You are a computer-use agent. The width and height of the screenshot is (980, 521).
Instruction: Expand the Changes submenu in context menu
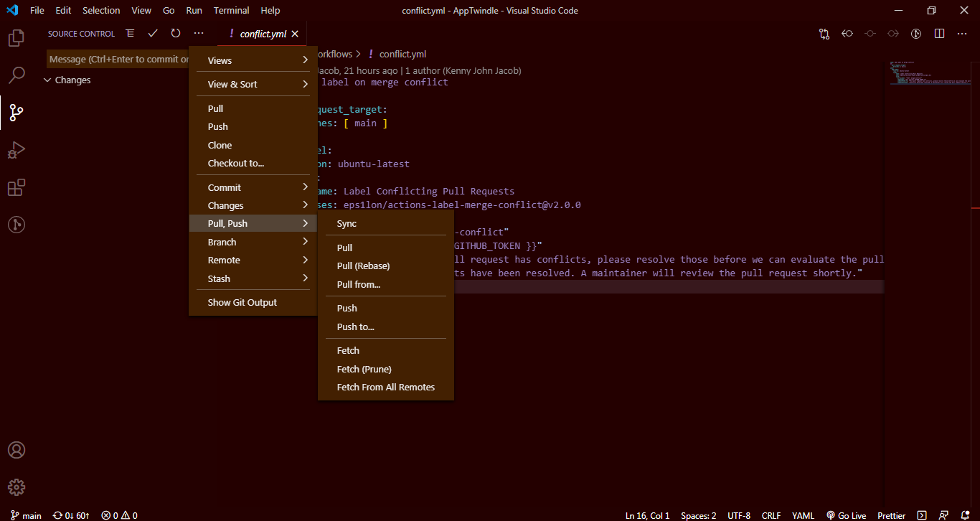click(x=253, y=205)
